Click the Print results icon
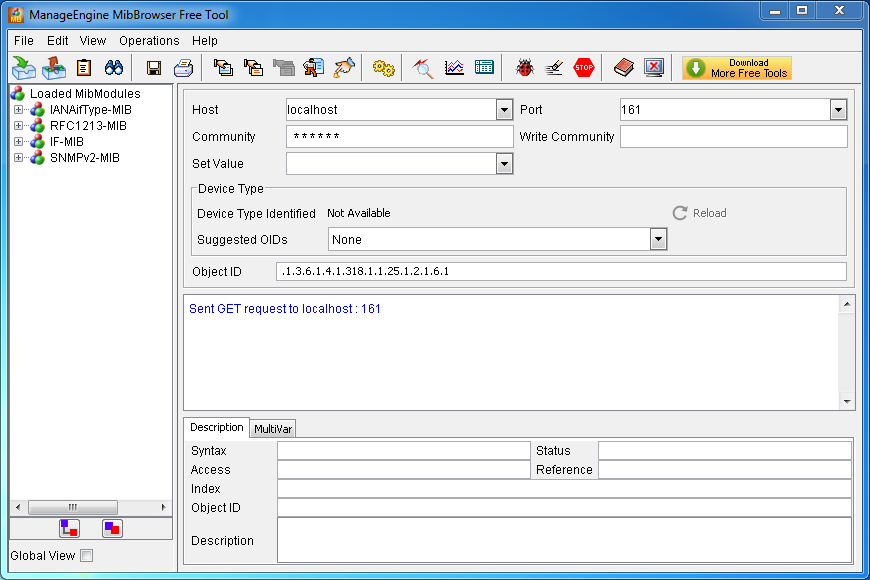 tap(184, 68)
